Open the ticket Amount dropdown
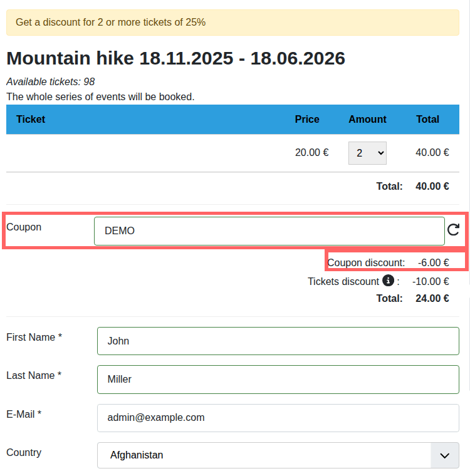The image size is (470, 476). (x=367, y=153)
